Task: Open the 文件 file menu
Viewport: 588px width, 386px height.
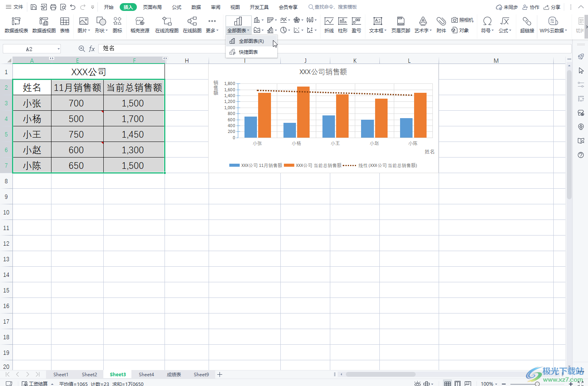Action: click(x=14, y=7)
